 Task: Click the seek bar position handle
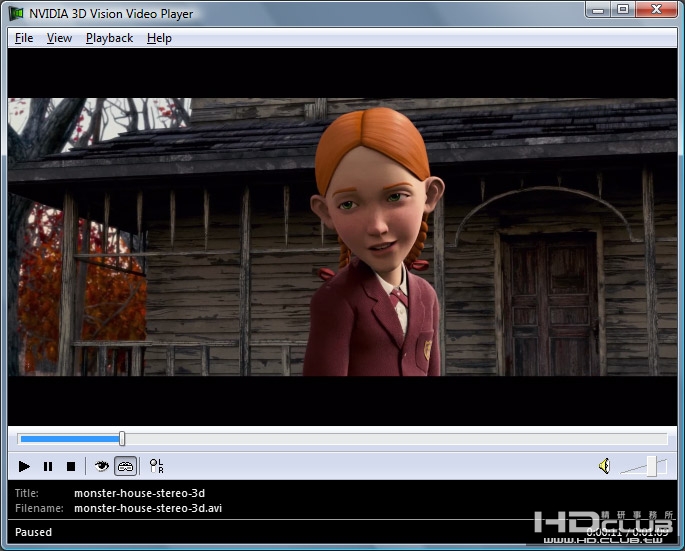coord(122,439)
